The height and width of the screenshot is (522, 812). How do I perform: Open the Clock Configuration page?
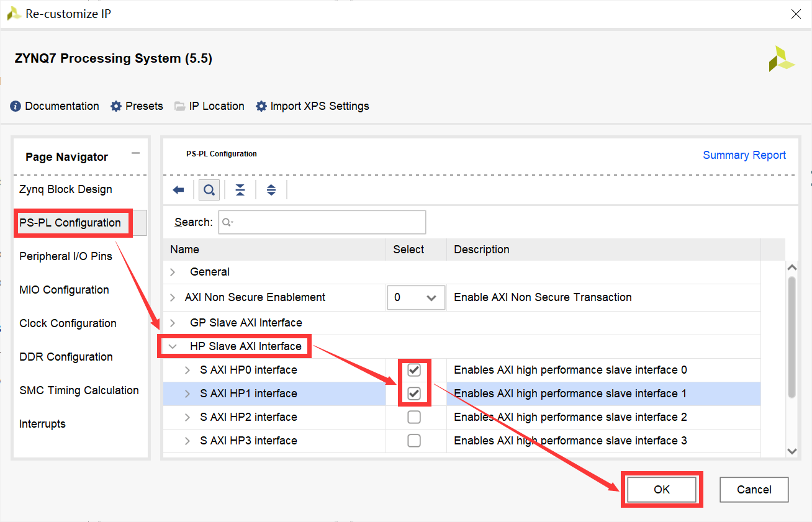pyautogui.click(x=68, y=323)
